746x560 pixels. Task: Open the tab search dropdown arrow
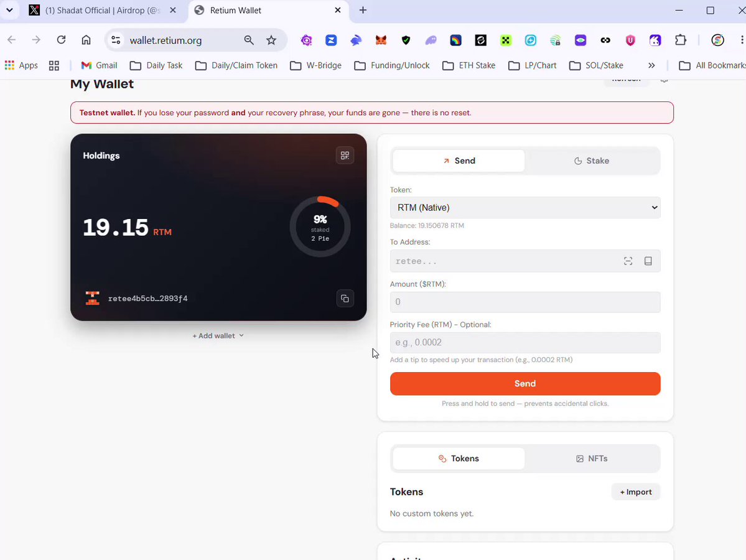point(9,10)
